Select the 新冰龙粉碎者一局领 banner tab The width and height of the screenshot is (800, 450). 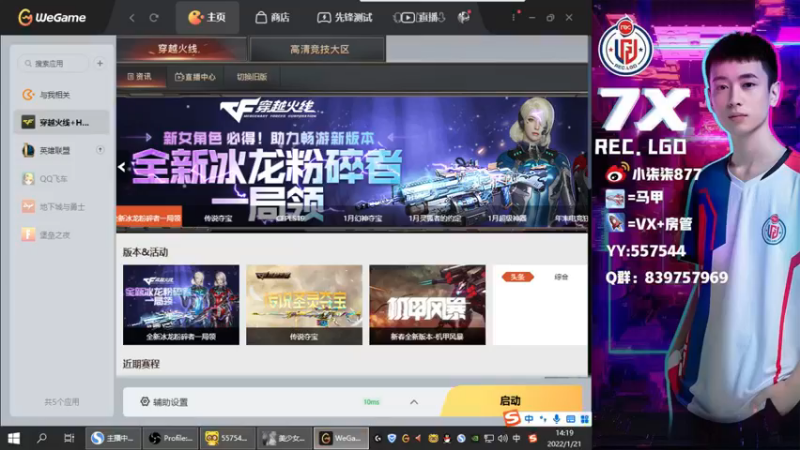coord(149,218)
